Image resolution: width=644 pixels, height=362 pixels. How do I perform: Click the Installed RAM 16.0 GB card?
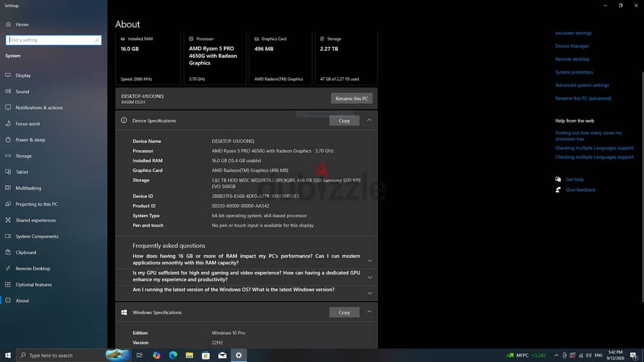point(148,59)
